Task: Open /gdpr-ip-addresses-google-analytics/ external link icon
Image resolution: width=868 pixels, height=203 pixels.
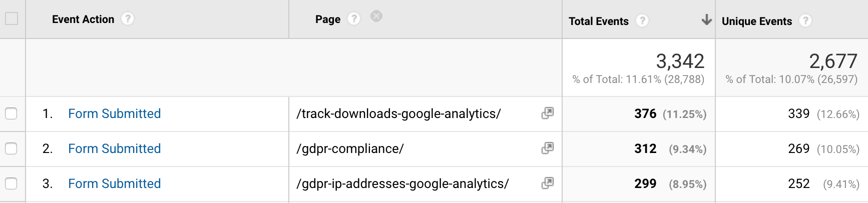Action: point(548,183)
